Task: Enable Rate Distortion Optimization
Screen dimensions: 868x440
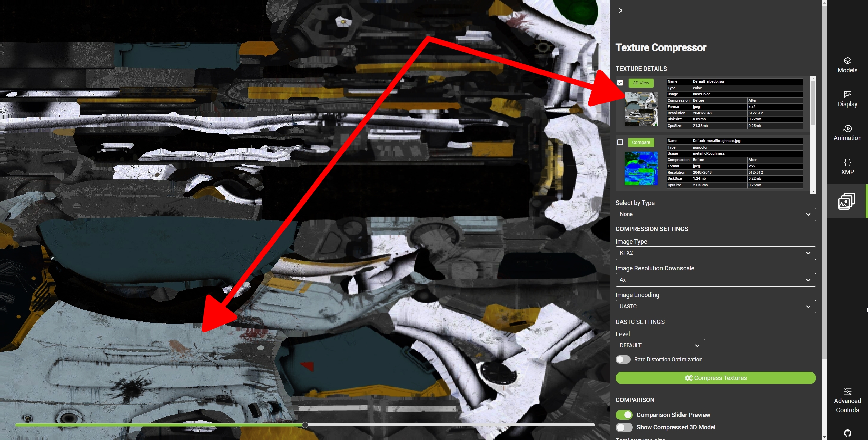Action: pyautogui.click(x=624, y=359)
